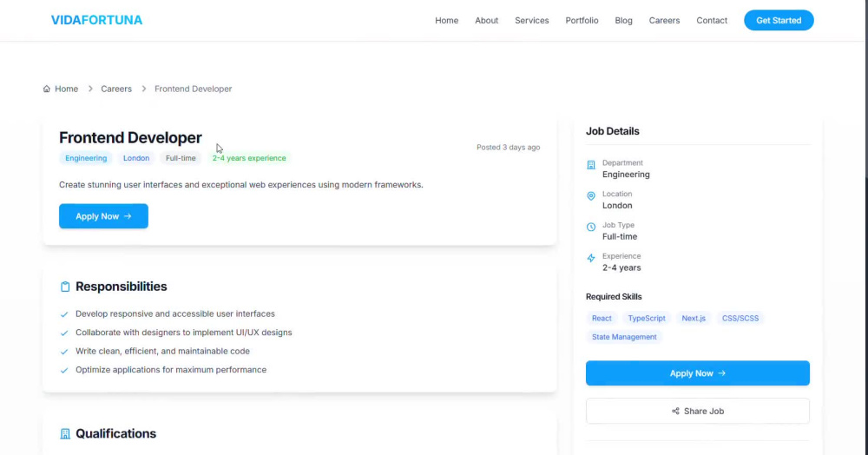This screenshot has width=868, height=455.
Task: Go to Services in navigation
Action: tap(531, 21)
